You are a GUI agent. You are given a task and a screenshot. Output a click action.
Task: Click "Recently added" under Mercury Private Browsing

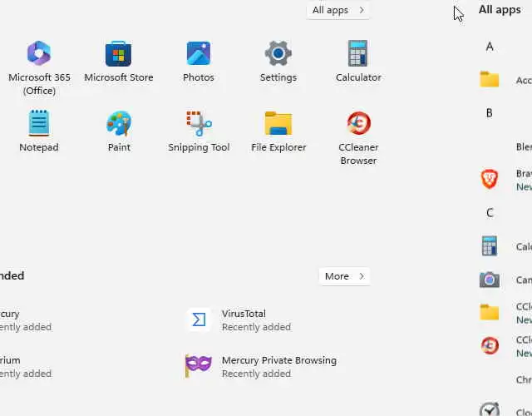click(x=256, y=374)
